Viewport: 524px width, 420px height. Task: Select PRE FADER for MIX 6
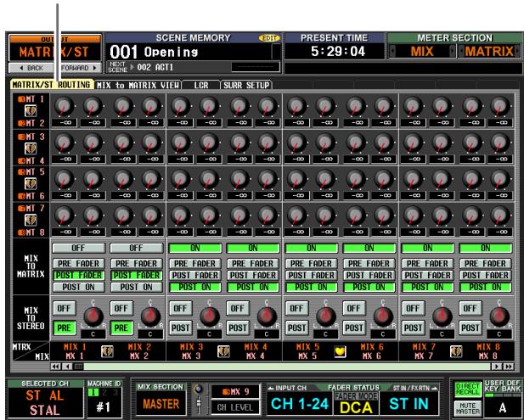coord(369,264)
